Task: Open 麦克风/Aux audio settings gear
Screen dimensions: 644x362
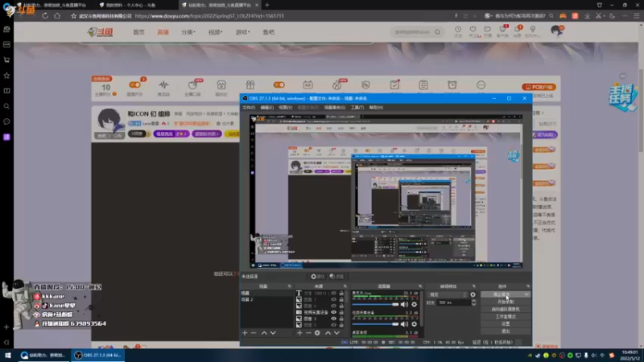Action: 414,305
